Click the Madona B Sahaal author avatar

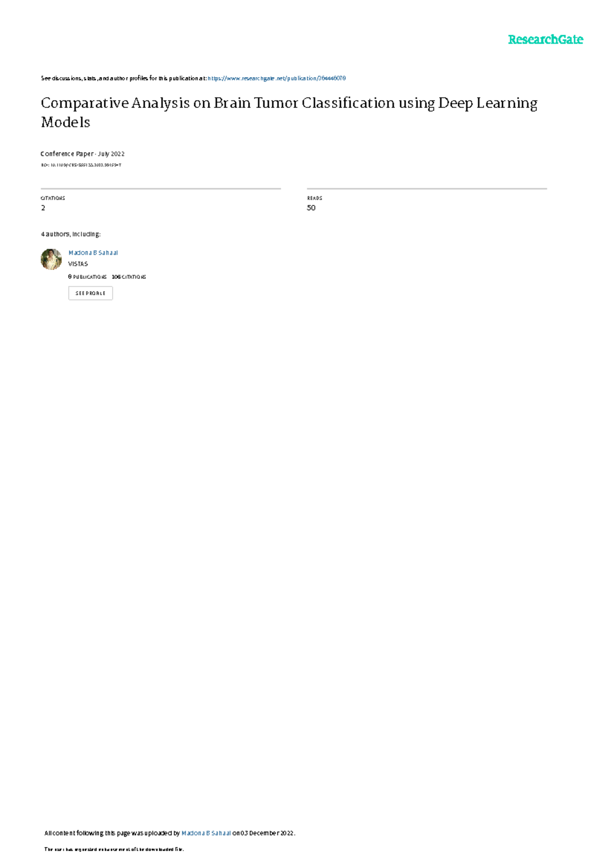(x=51, y=259)
